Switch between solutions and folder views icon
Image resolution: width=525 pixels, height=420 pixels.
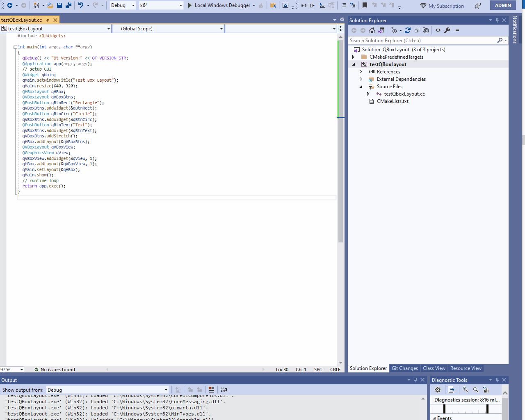[381, 30]
